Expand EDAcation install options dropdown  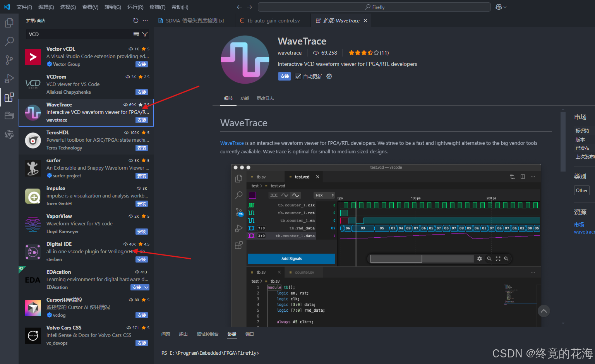tap(146, 287)
